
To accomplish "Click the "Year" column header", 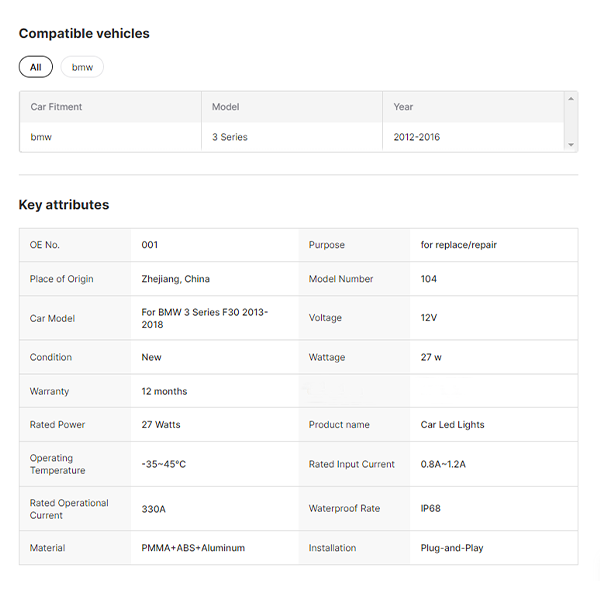I will [x=403, y=107].
